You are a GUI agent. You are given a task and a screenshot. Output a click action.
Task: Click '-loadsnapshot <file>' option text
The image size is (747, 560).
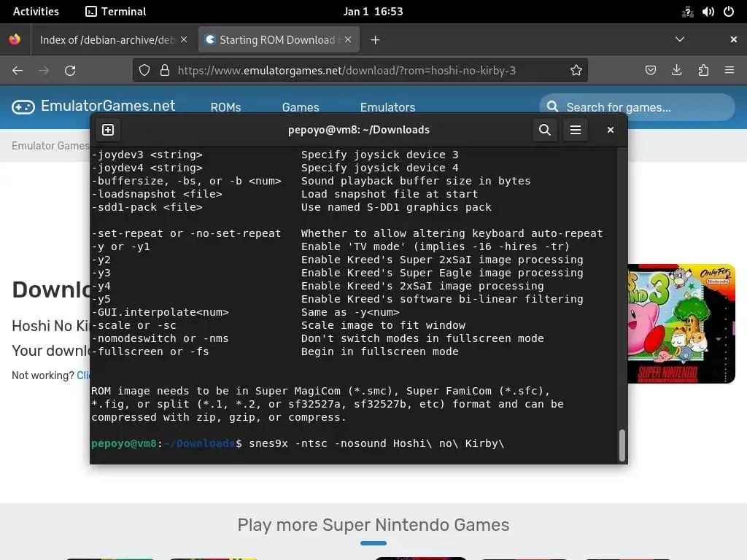click(x=157, y=194)
